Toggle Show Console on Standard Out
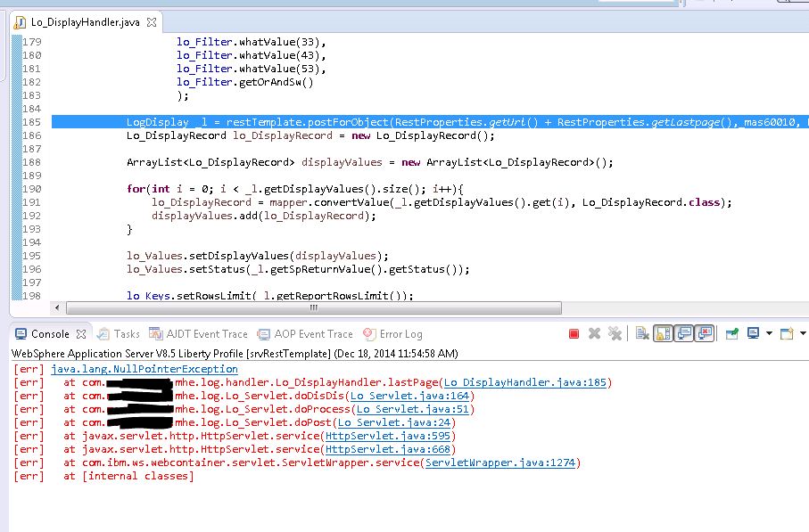 click(684, 333)
